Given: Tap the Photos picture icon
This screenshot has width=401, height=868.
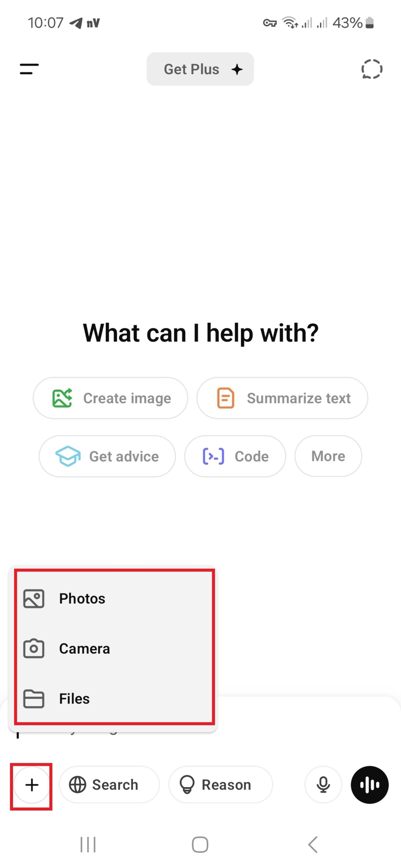Looking at the screenshot, I should [x=34, y=599].
